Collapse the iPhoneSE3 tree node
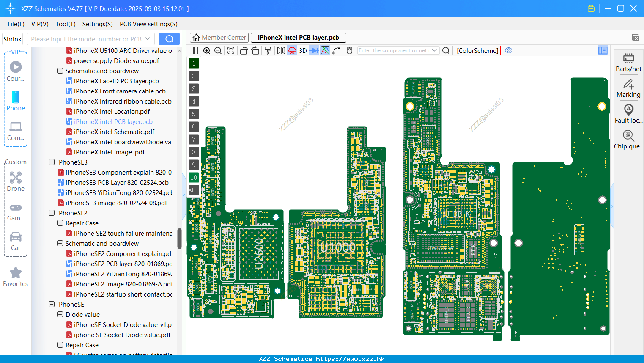The image size is (644, 363). coord(52,162)
